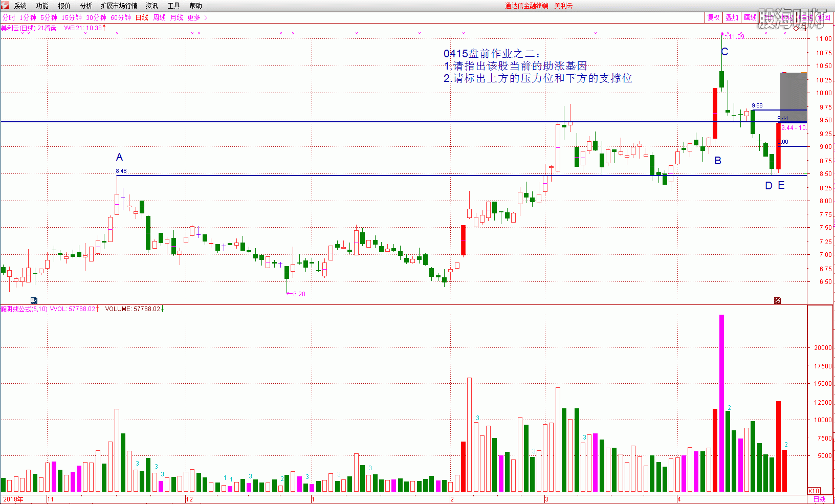Image resolution: width=835 pixels, height=504 pixels.
Task: Open the 报价 menu
Action: coord(64,6)
